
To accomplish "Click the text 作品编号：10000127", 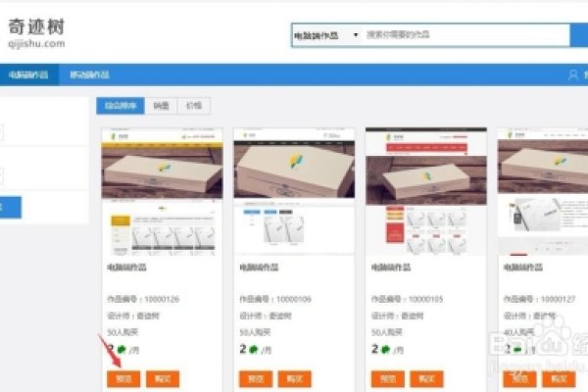I will pos(539,299).
